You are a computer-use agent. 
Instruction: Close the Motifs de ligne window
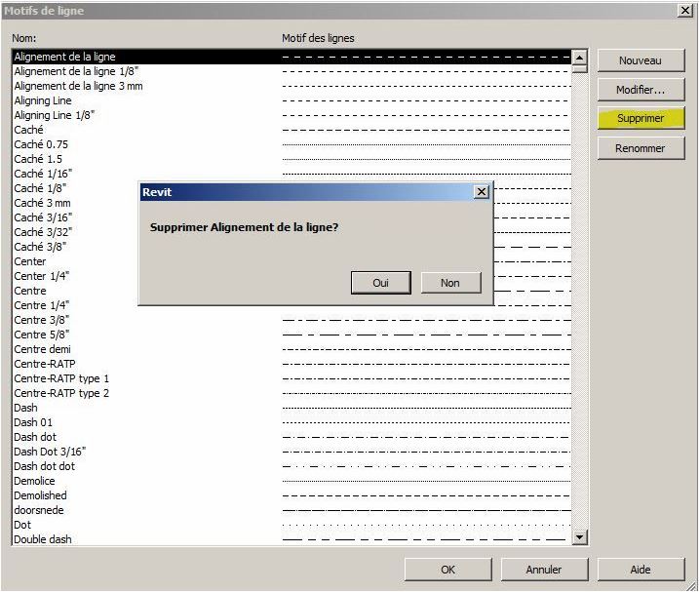(684, 10)
